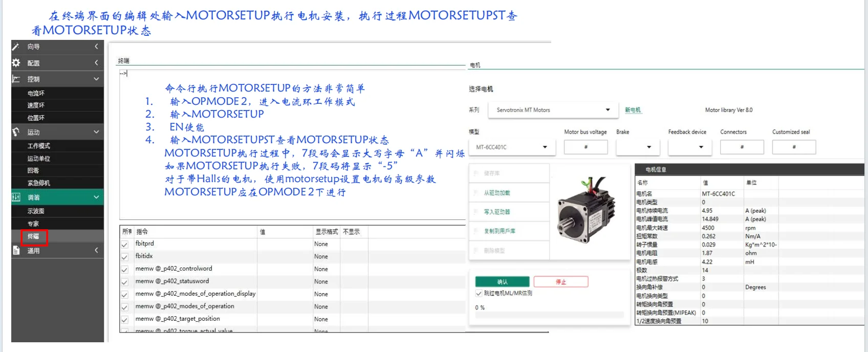The width and height of the screenshot is (868, 352).
Task: Click the 电机名 value MT-6CC401C
Action: 718,194
